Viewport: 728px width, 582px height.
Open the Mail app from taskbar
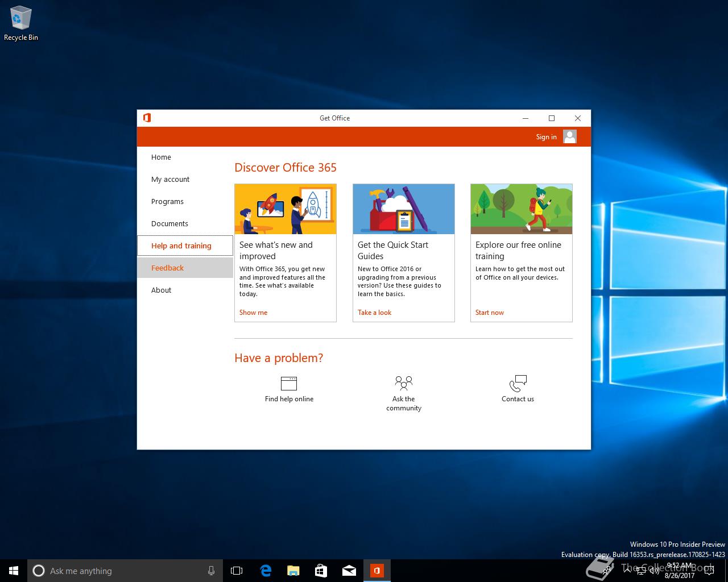(349, 571)
